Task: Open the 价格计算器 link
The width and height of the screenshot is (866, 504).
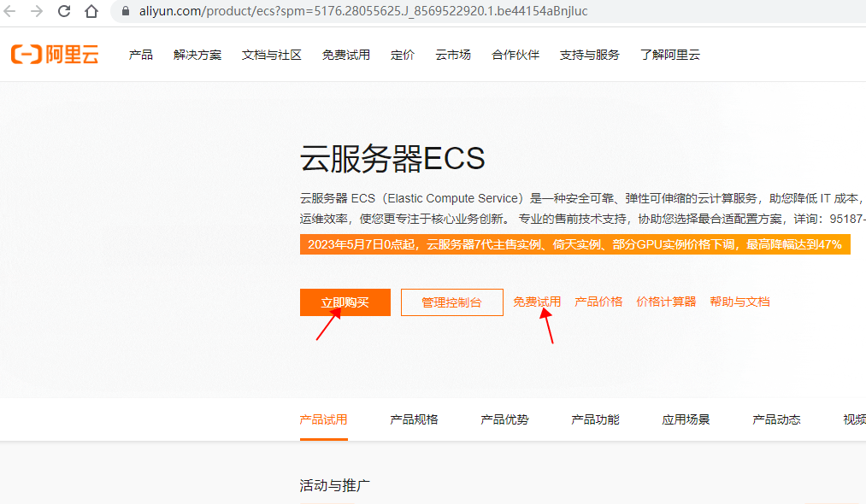Action: 666,302
